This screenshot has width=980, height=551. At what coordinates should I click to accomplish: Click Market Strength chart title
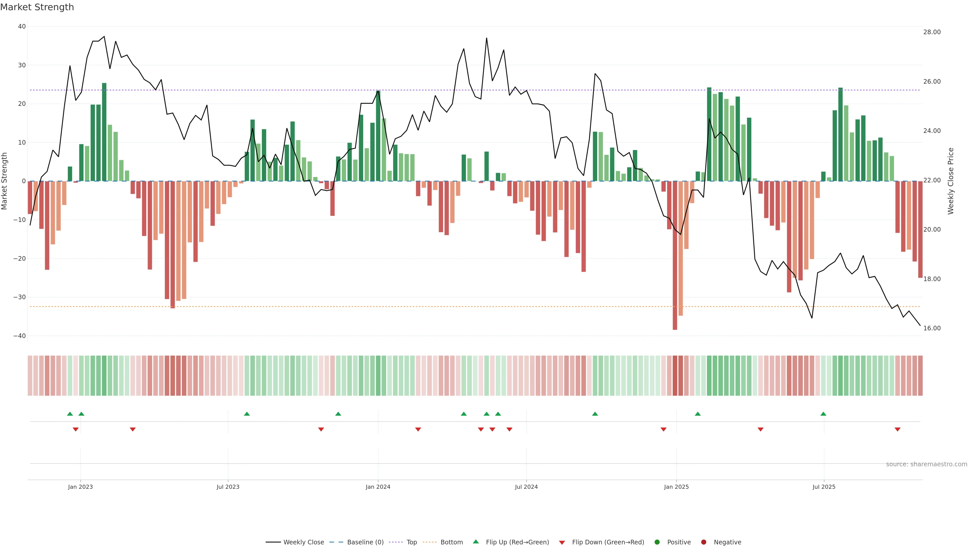pyautogui.click(x=37, y=7)
